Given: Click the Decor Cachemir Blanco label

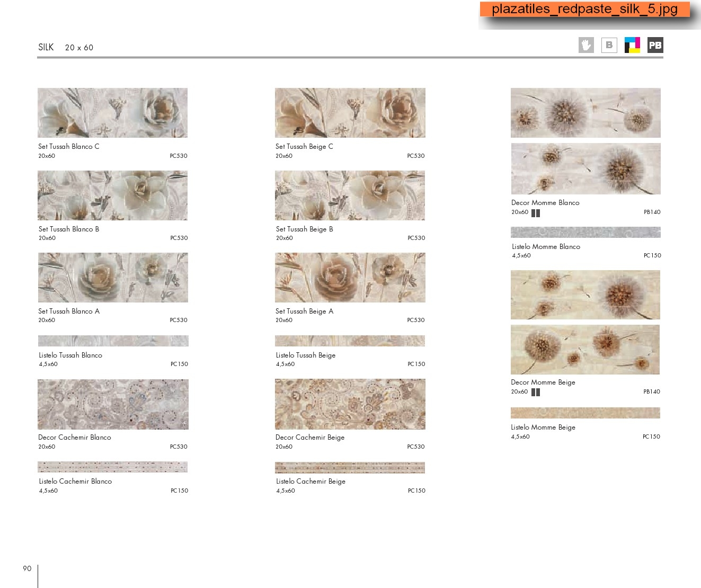Looking at the screenshot, I should click(75, 438).
